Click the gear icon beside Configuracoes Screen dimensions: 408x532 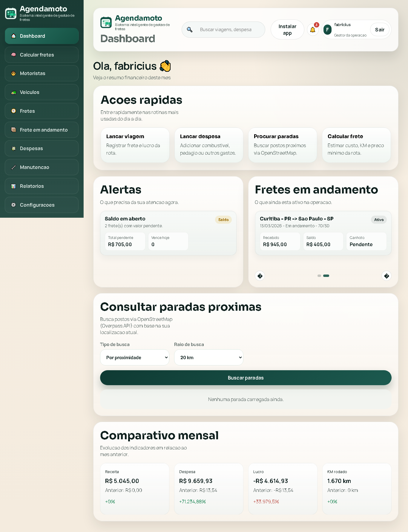13,205
